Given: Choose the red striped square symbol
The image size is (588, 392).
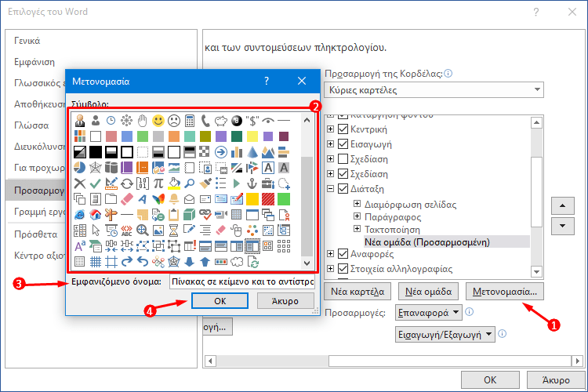Looking at the screenshot, I should point(268,199).
